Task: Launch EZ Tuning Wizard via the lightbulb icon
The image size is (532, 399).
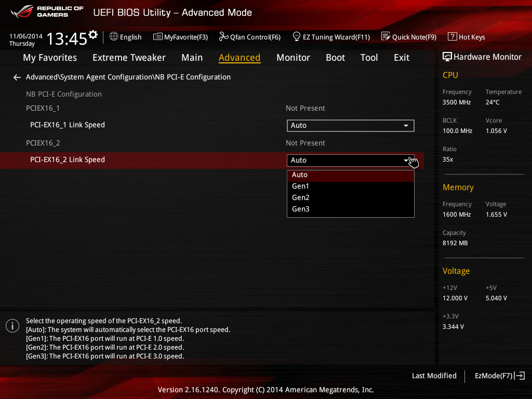Action: (x=297, y=37)
